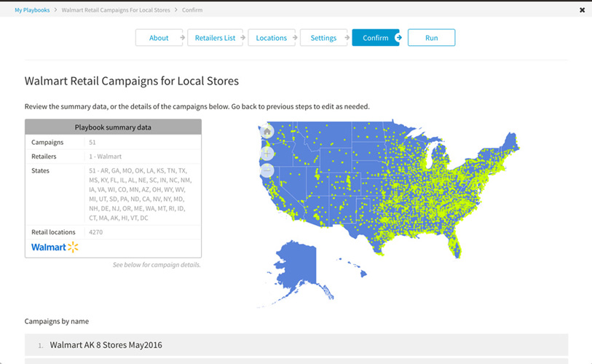Click Florida on the store map

click(453, 245)
